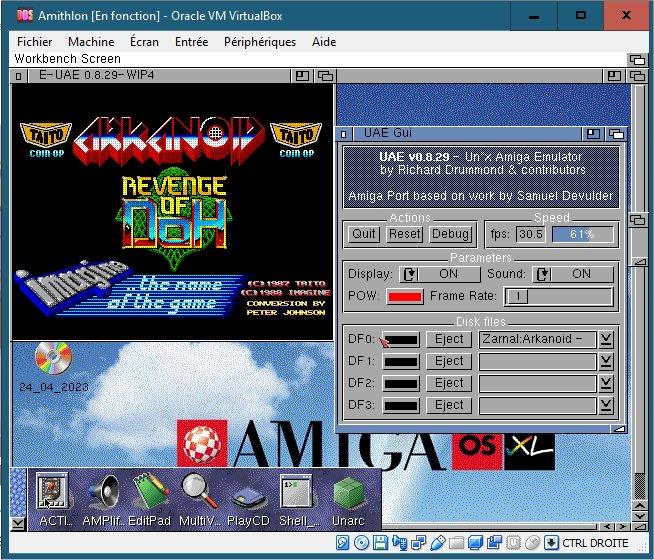The image size is (654, 560).
Task: Eject the DF2 disk
Action: point(449,384)
